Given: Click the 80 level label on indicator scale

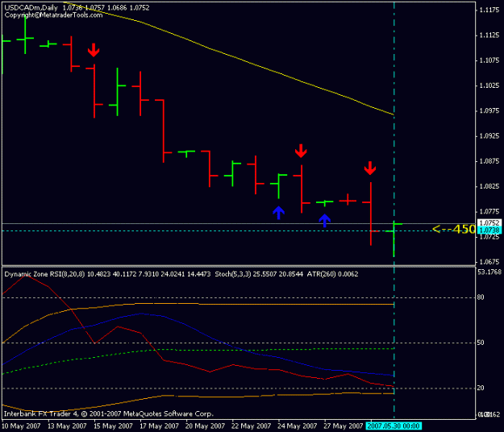Looking at the screenshot, I should coord(481,297).
